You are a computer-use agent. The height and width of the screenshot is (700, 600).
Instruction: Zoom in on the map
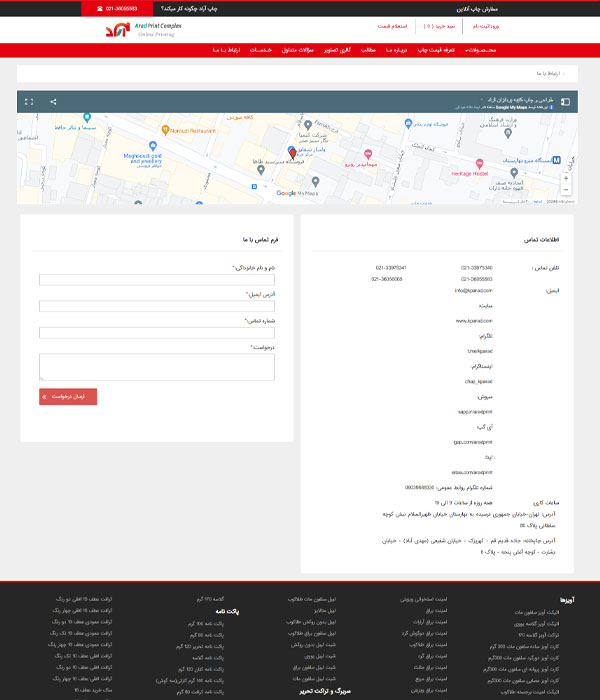click(566, 176)
